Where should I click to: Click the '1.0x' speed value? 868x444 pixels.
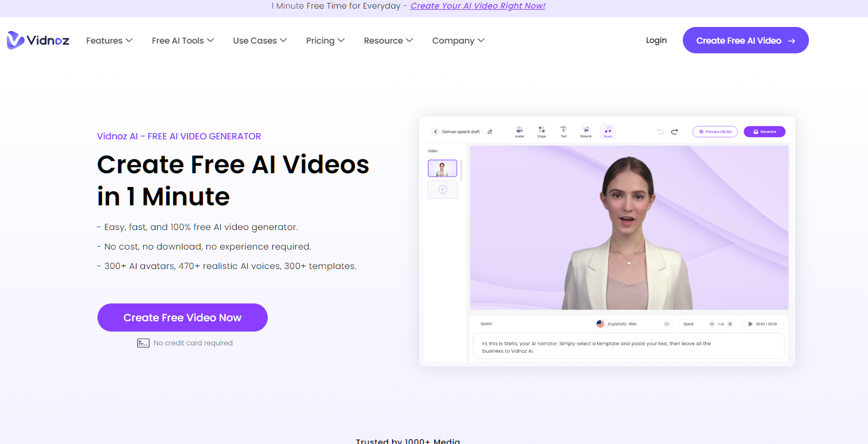point(721,324)
